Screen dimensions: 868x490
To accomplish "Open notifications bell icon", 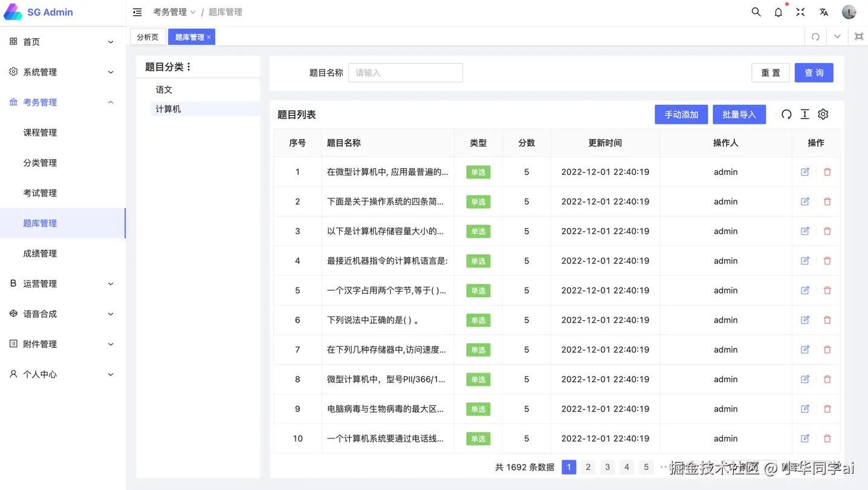I will click(x=779, y=12).
